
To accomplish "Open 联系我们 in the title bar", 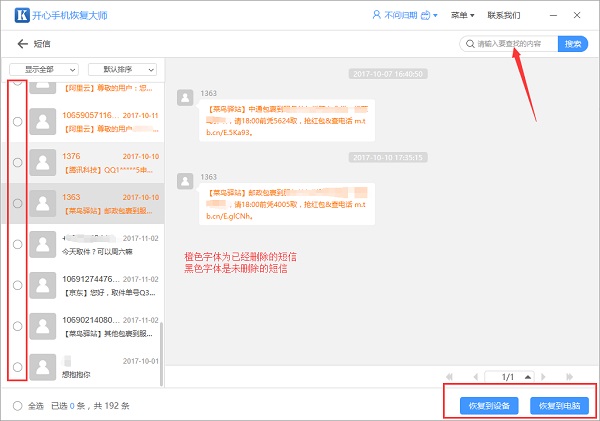I will (503, 16).
